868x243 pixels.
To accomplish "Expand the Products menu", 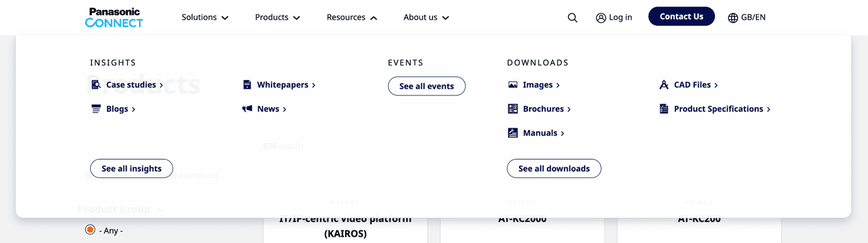I will pyautogui.click(x=278, y=18).
